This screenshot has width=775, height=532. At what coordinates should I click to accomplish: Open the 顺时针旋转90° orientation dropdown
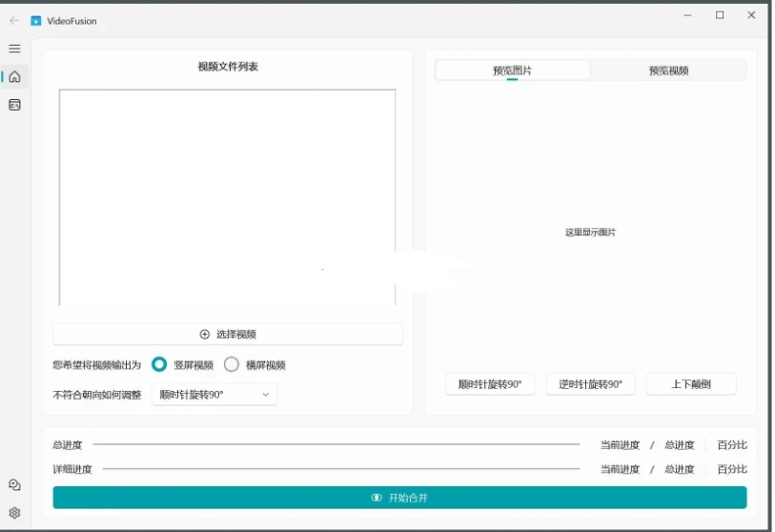[214, 395]
